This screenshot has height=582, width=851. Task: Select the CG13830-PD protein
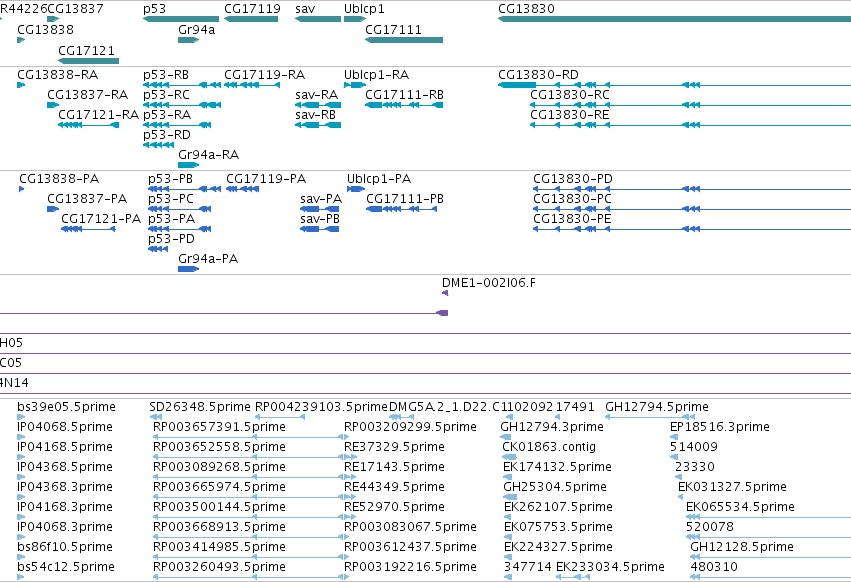[x=692, y=189]
